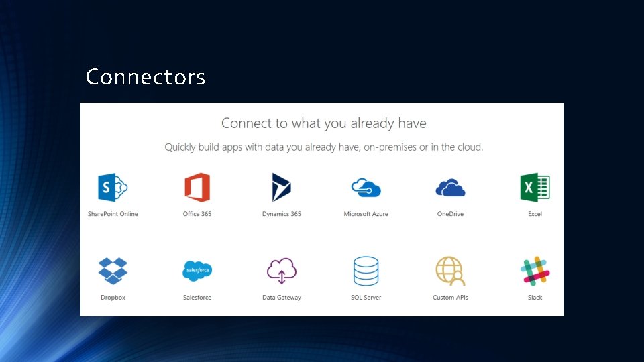Image resolution: width=644 pixels, height=362 pixels.
Task: Click the green Excel icon
Action: [535, 188]
